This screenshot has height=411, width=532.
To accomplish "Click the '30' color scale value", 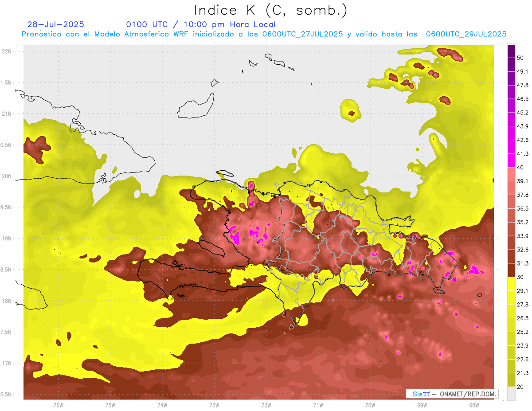I will point(520,277).
